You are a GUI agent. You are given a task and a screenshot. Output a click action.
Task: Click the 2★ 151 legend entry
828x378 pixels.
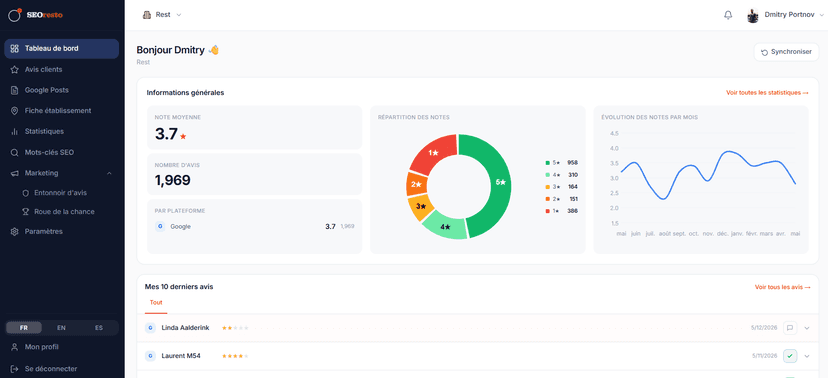[x=561, y=199]
